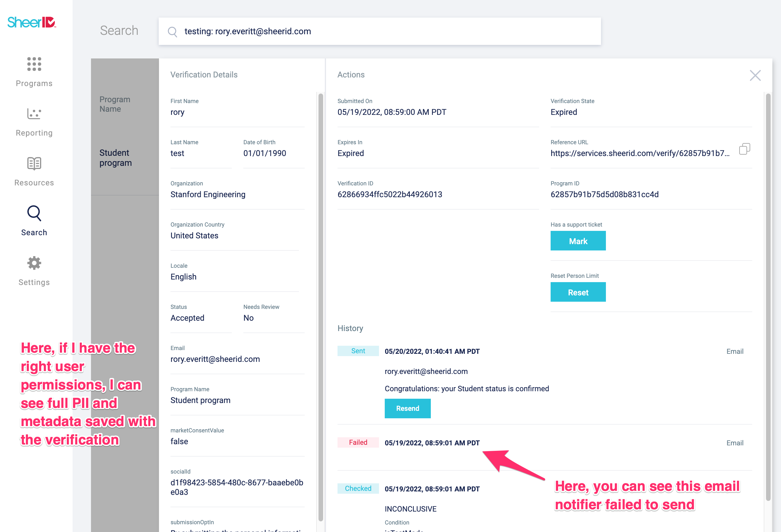Click the SheerID logo
Screen dimensions: 781x532
coord(32,22)
